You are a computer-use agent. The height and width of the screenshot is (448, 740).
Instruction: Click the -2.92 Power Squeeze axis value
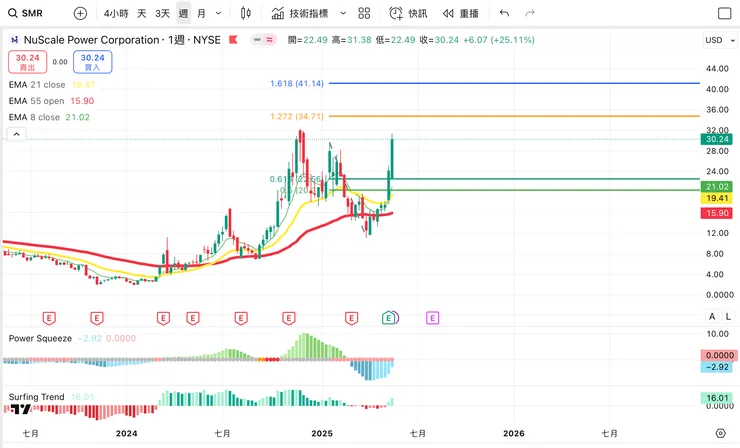pyautogui.click(x=717, y=367)
